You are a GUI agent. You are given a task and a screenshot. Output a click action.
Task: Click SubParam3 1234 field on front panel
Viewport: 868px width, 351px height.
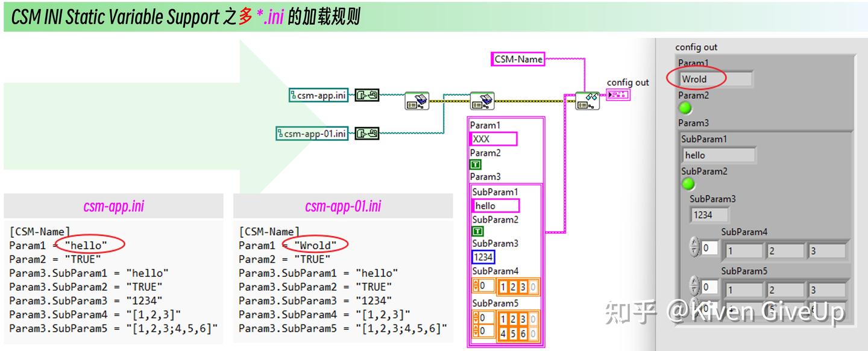click(709, 214)
